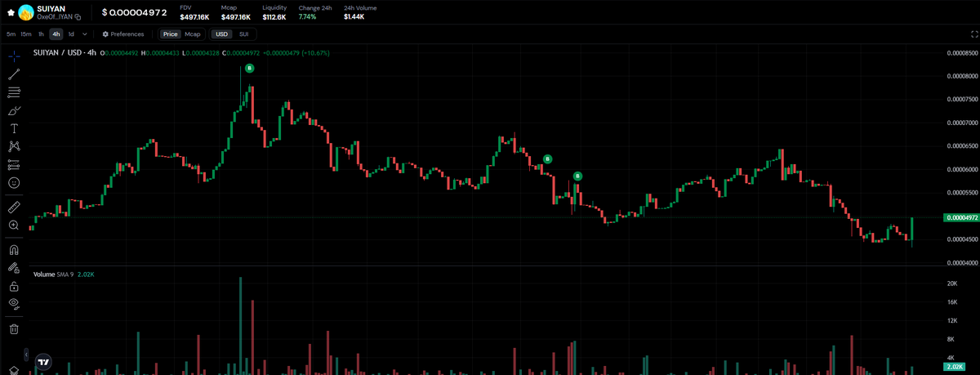Click the Volume SMA 9 indicator label
Viewport: 980px width, 375px height.
tap(54, 275)
